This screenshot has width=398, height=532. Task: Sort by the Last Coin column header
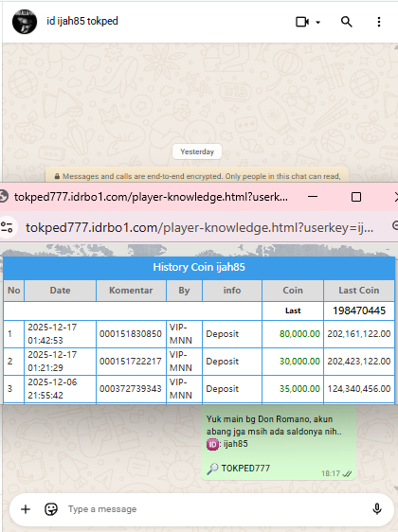359,291
